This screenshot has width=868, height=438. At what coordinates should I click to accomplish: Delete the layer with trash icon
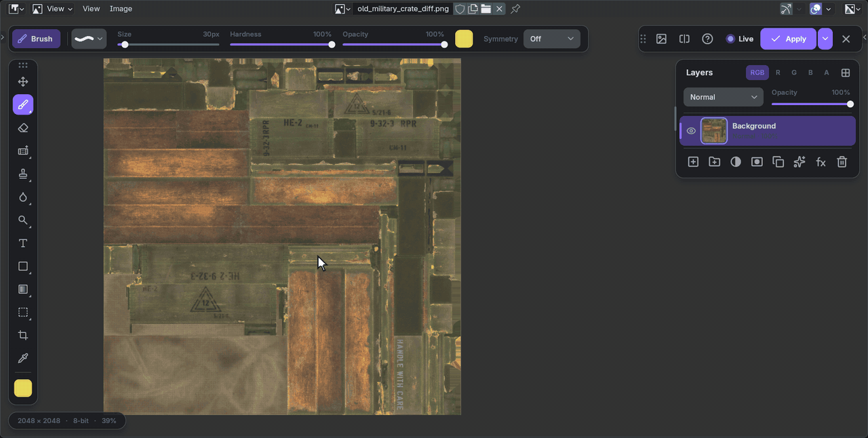(x=842, y=162)
